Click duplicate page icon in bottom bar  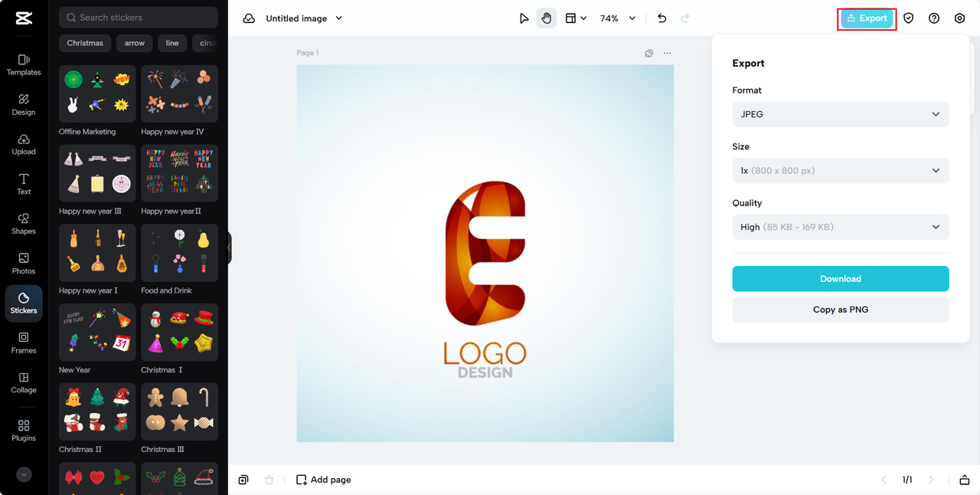pos(243,480)
